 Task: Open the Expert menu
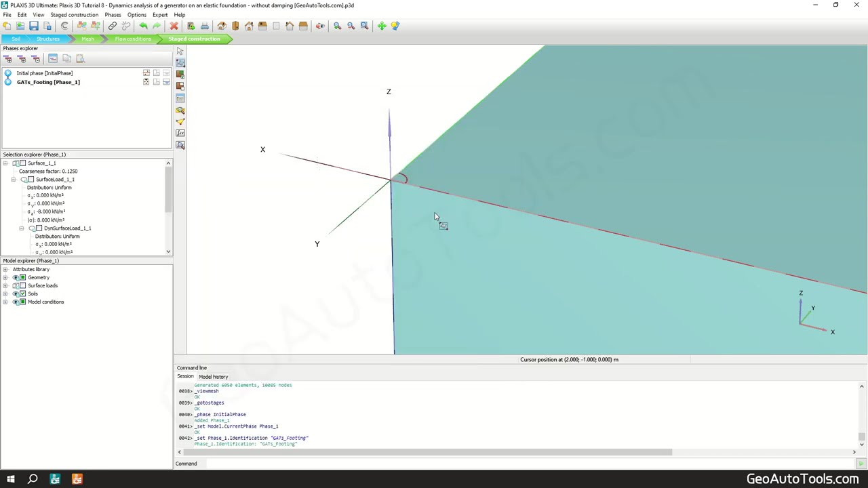click(x=160, y=15)
